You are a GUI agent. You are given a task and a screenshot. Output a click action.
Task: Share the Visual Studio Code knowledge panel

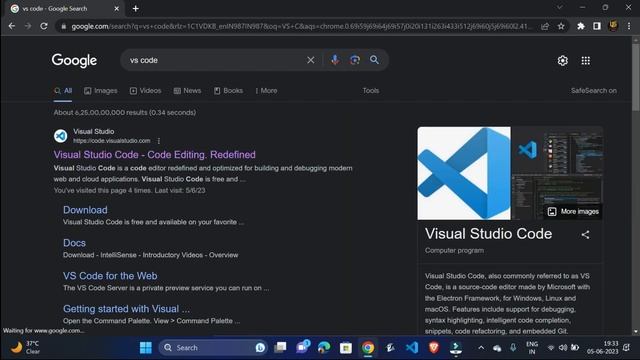585,235
